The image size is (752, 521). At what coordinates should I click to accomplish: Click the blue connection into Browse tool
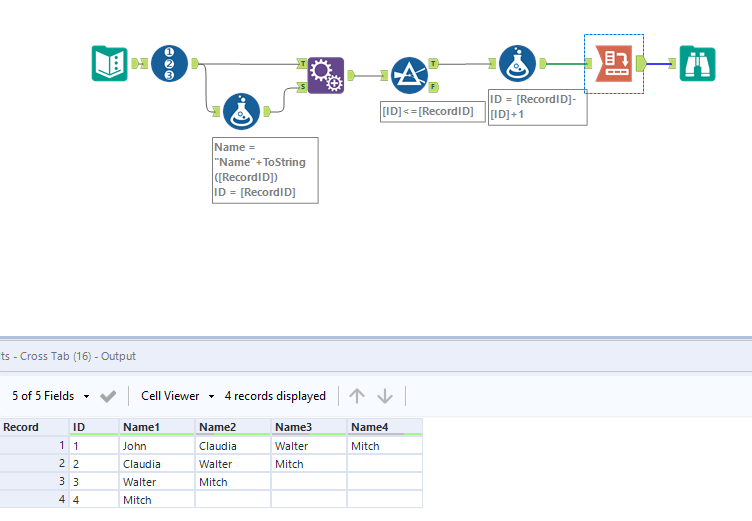point(658,63)
